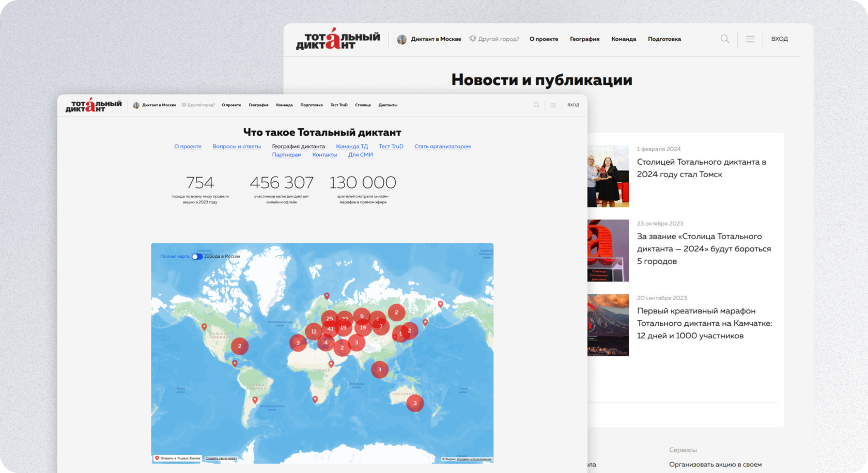Select «Тест TruD» in the navigation bar

pyautogui.click(x=338, y=105)
